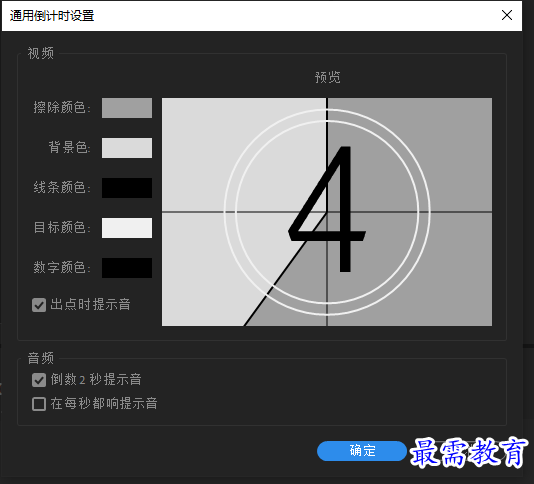This screenshot has height=484, width=534.
Task: Uncheck 出点时提示音 checkbox
Action: 39,305
